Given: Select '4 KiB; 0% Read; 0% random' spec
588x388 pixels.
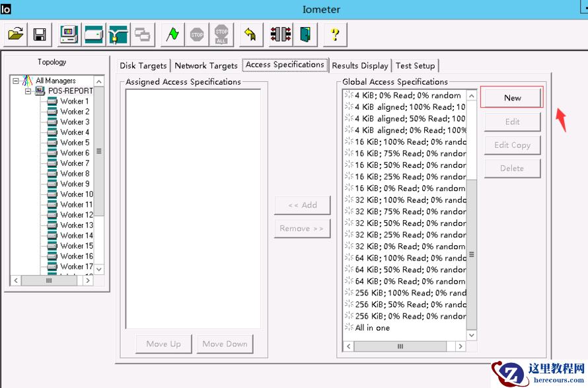Looking at the screenshot, I should point(404,95).
